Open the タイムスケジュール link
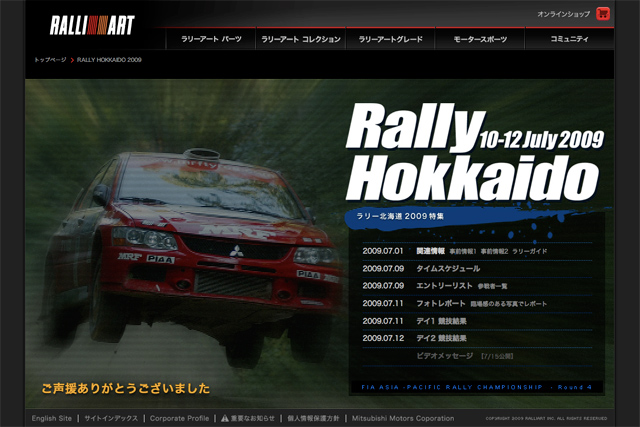 [448, 269]
